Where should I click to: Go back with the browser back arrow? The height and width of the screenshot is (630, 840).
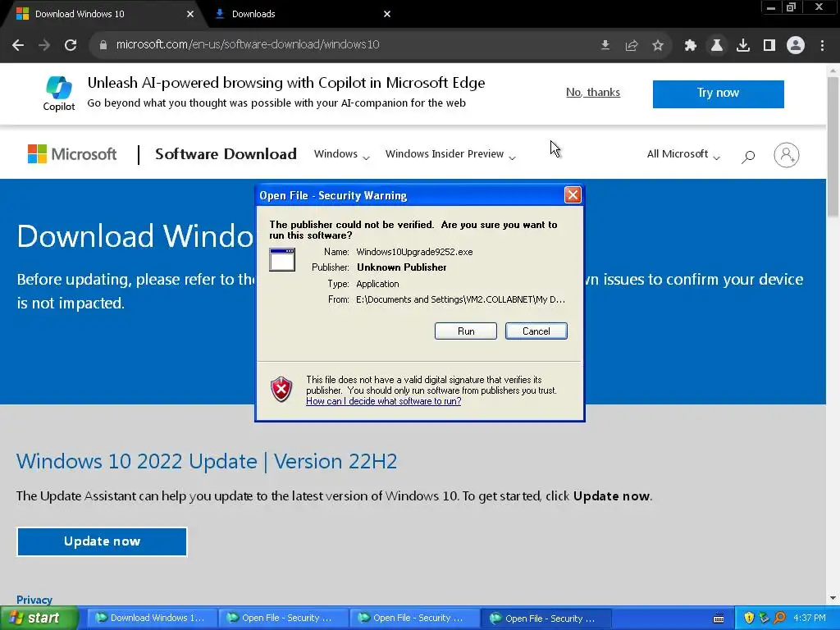(18, 45)
